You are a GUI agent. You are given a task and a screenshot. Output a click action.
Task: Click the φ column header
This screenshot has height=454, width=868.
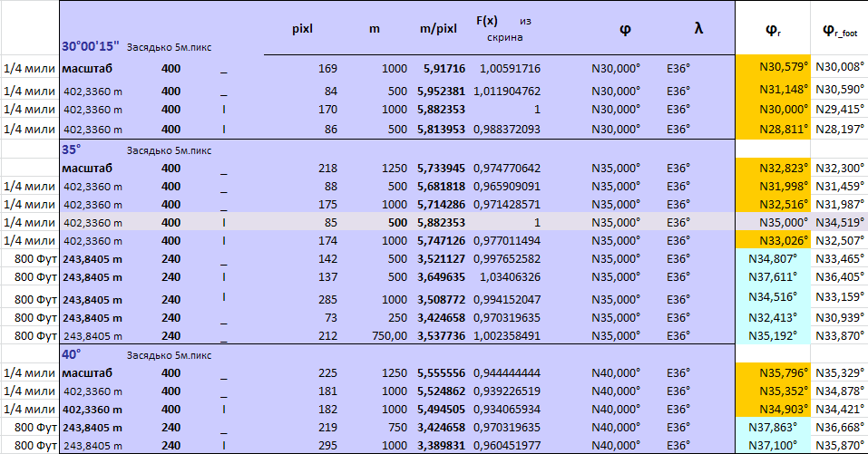pos(626,28)
